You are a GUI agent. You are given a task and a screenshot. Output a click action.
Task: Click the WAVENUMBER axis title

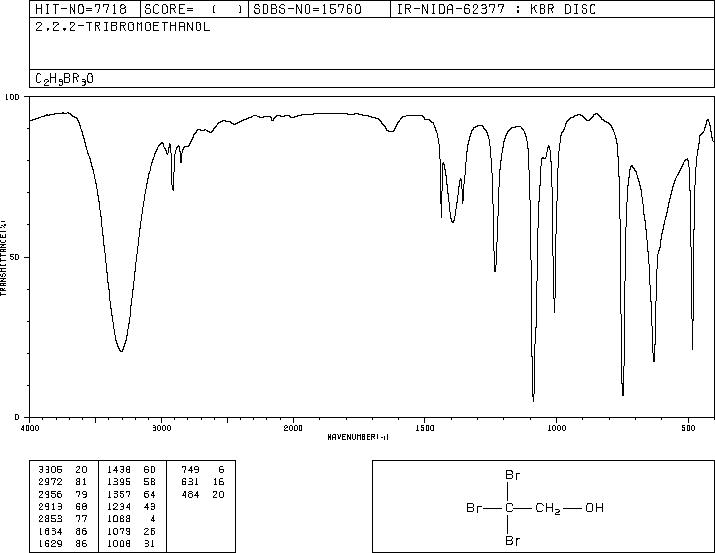click(358, 437)
